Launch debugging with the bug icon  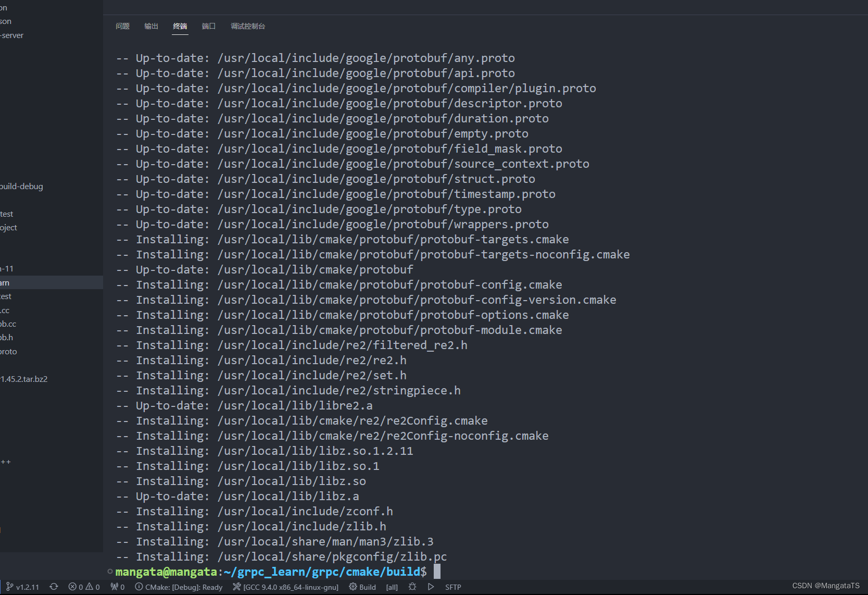(x=412, y=587)
